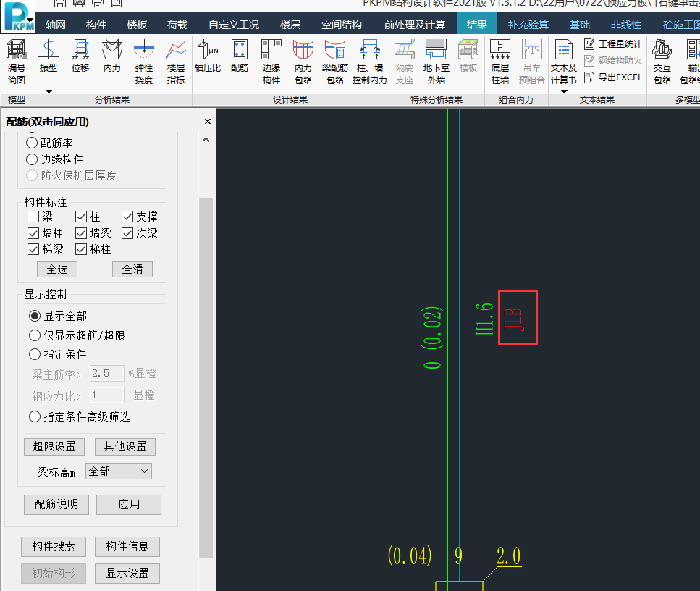Click the 应用 apply button
Screen dimensions: 700x591
click(129, 505)
